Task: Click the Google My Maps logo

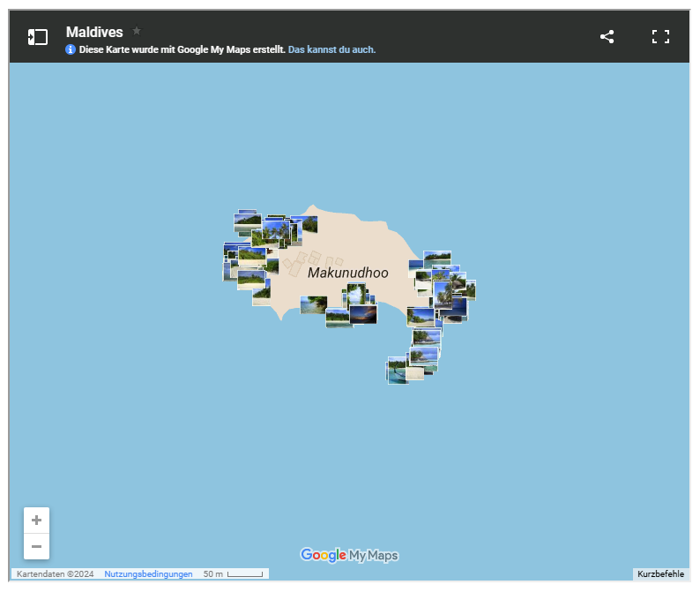Action: tap(349, 555)
